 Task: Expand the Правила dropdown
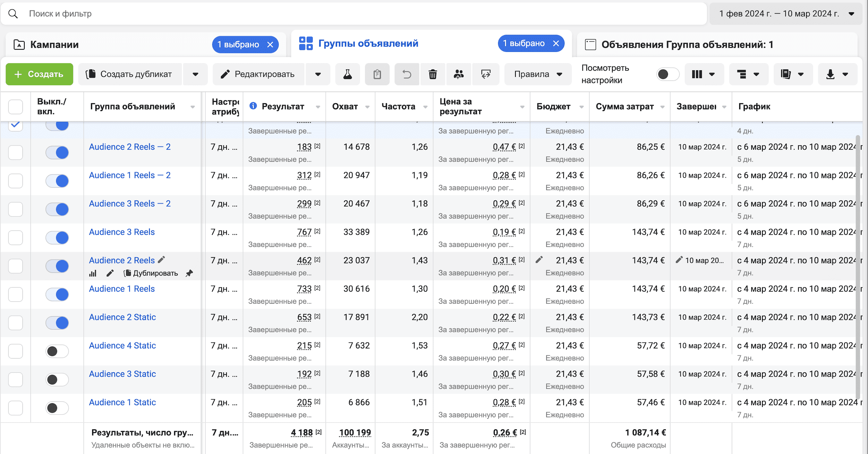click(x=538, y=74)
